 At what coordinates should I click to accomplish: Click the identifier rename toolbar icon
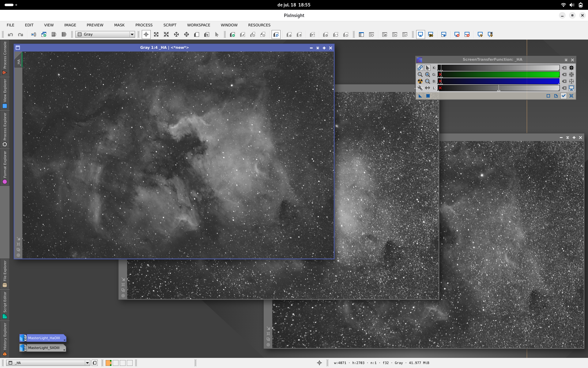point(34,35)
